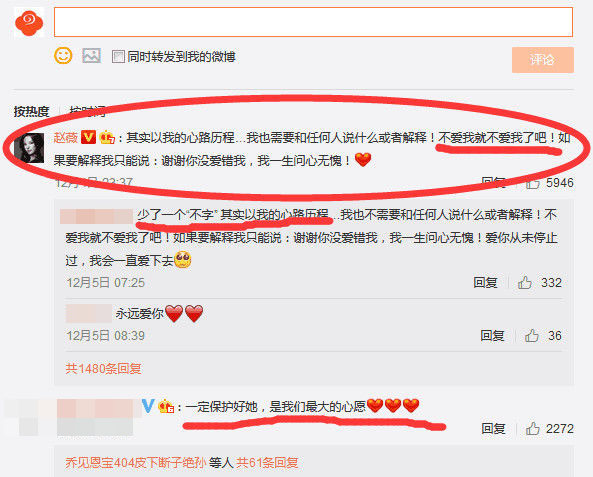Open the 赵薇 username link

(65, 137)
